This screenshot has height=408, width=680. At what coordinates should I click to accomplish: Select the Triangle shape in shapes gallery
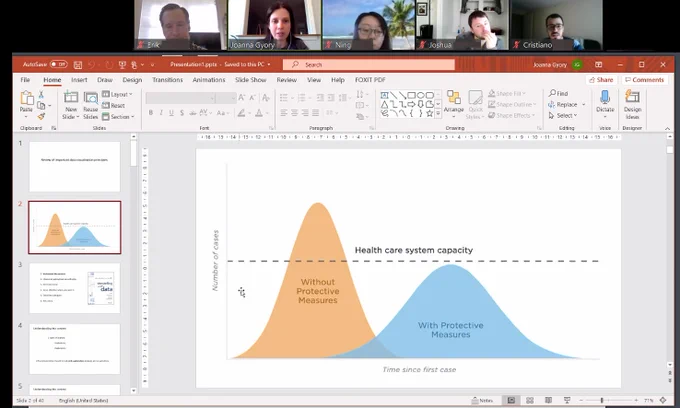pos(384,104)
